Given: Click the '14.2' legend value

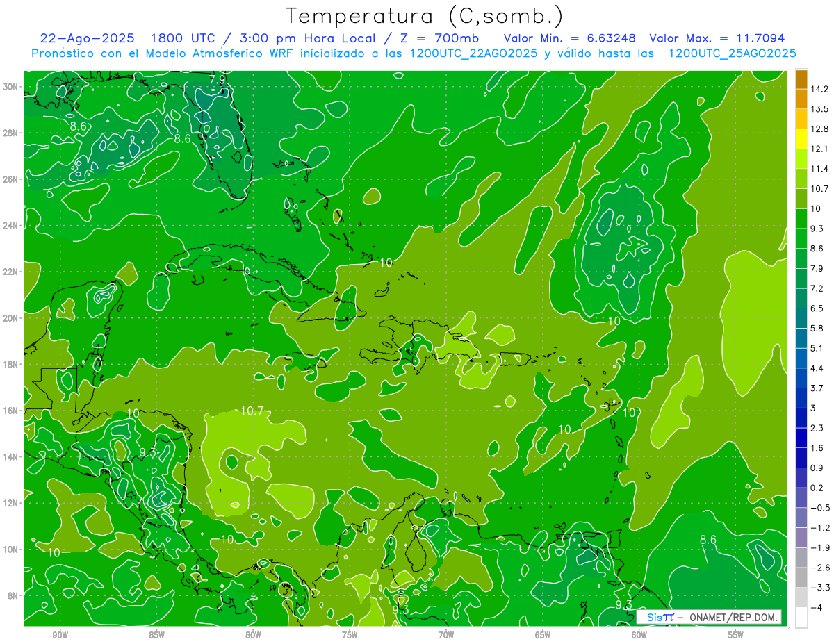Looking at the screenshot, I should click(819, 89).
